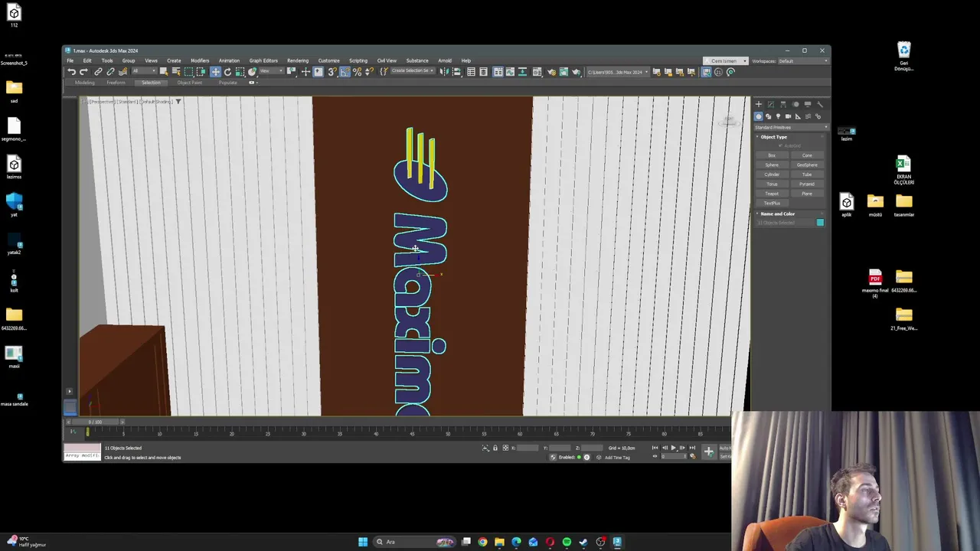Open Curve Editor icon
980x551 pixels.
[x=510, y=72]
